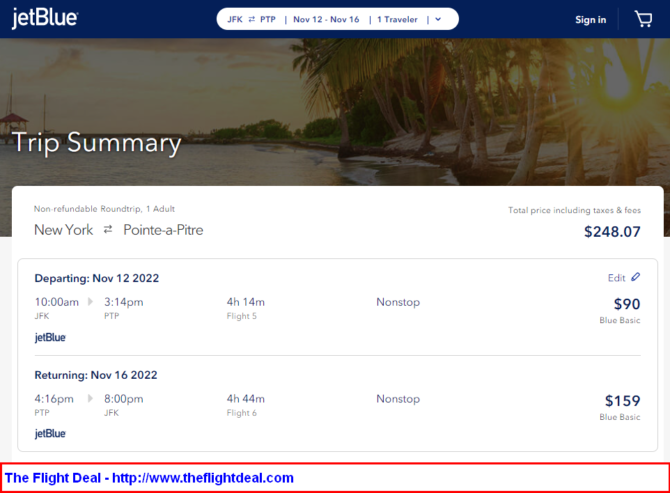Image resolution: width=670 pixels, height=493 pixels.
Task: Click the 8:00pm arrival time
Action: [x=123, y=399]
